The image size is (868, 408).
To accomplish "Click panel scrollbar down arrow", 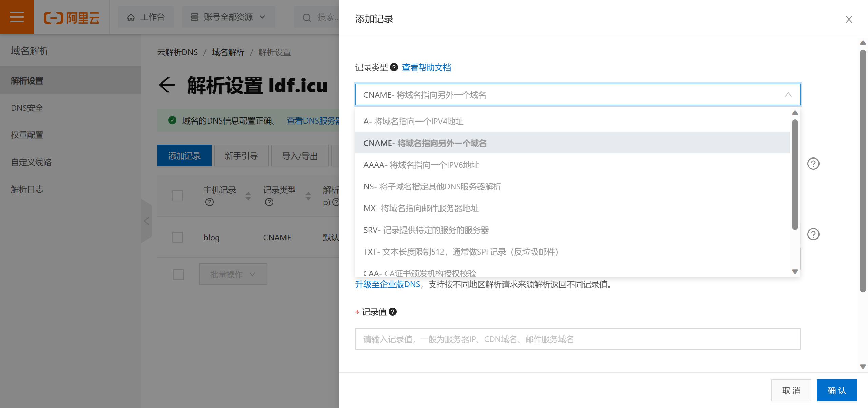I will [x=863, y=367].
